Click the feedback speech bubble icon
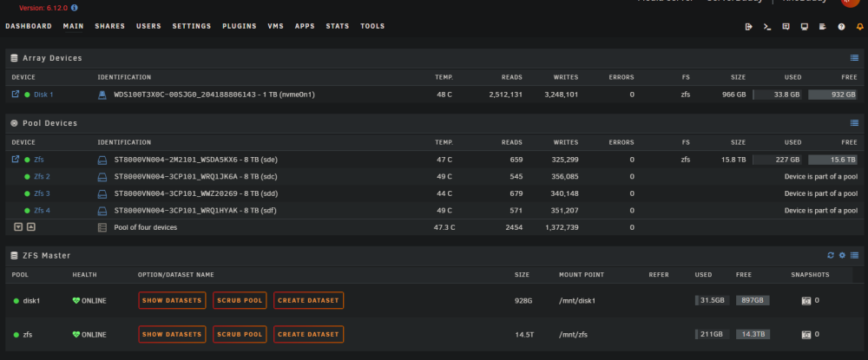This screenshot has width=868, height=360. (786, 27)
